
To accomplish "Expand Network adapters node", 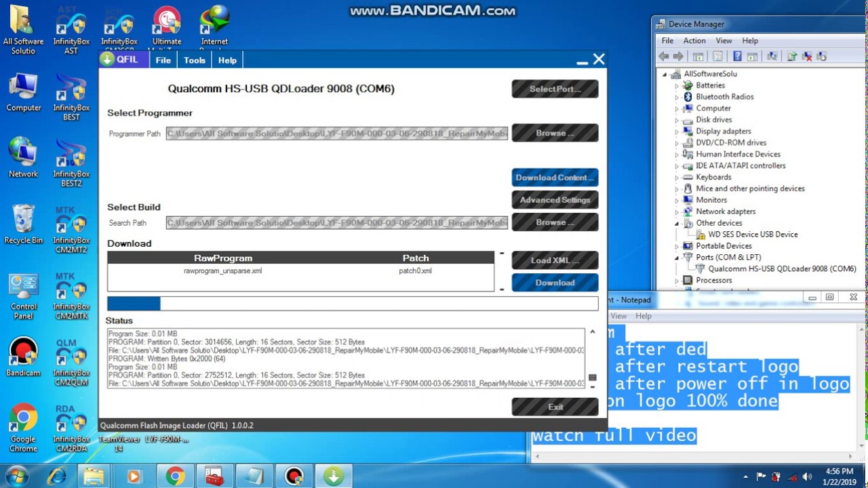I will [x=676, y=211].
